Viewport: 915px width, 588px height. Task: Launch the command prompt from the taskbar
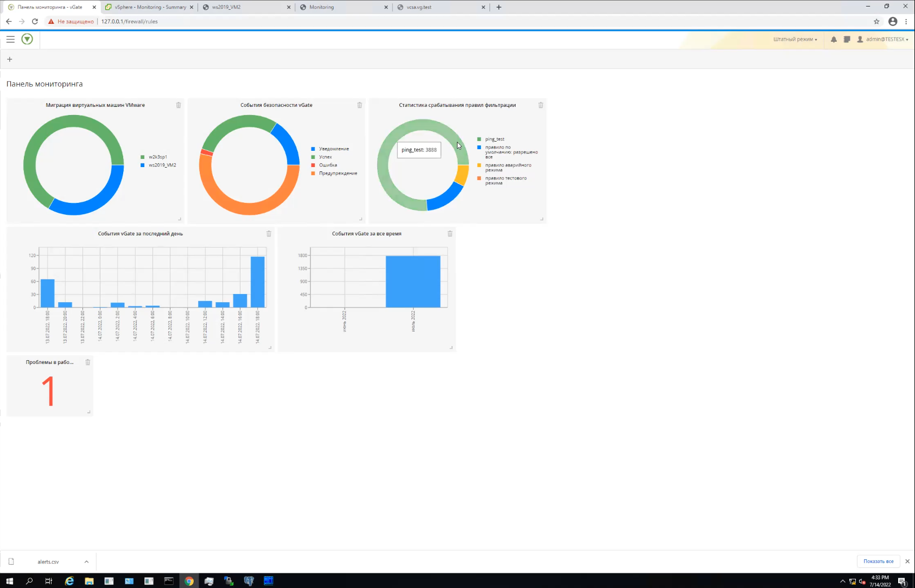(x=169, y=581)
